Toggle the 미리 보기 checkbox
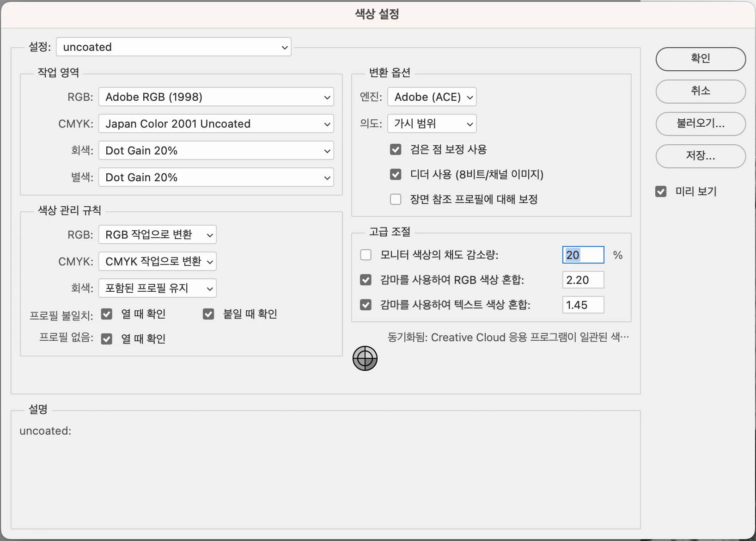This screenshot has height=541, width=756. click(661, 191)
